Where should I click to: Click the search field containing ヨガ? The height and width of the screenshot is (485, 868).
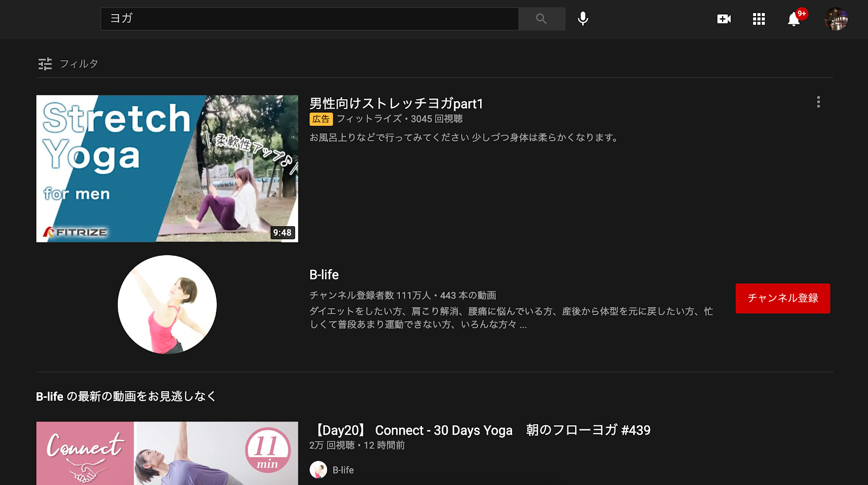[309, 19]
